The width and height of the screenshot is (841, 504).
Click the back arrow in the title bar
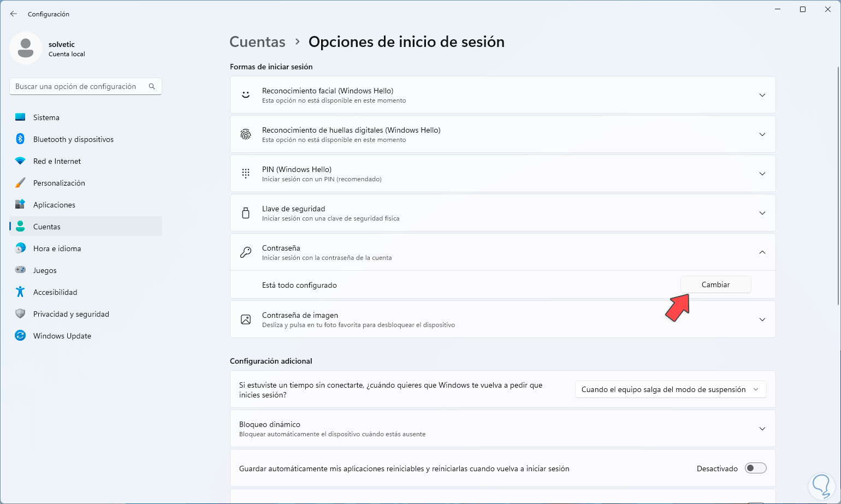tap(14, 14)
